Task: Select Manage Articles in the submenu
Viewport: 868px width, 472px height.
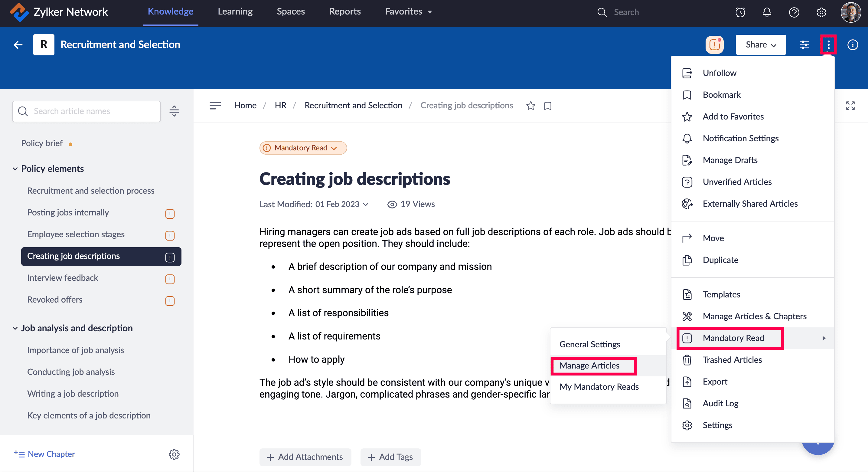Action: pos(589,365)
